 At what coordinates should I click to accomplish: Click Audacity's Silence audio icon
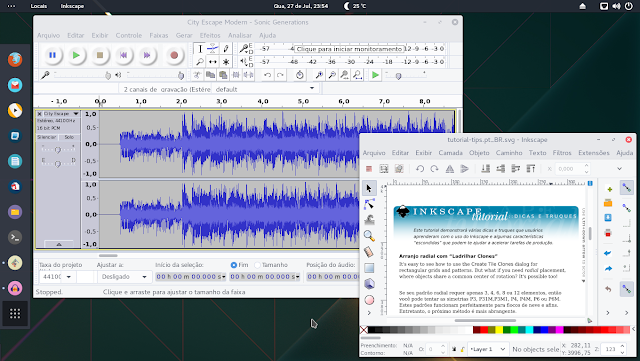click(x=248, y=75)
